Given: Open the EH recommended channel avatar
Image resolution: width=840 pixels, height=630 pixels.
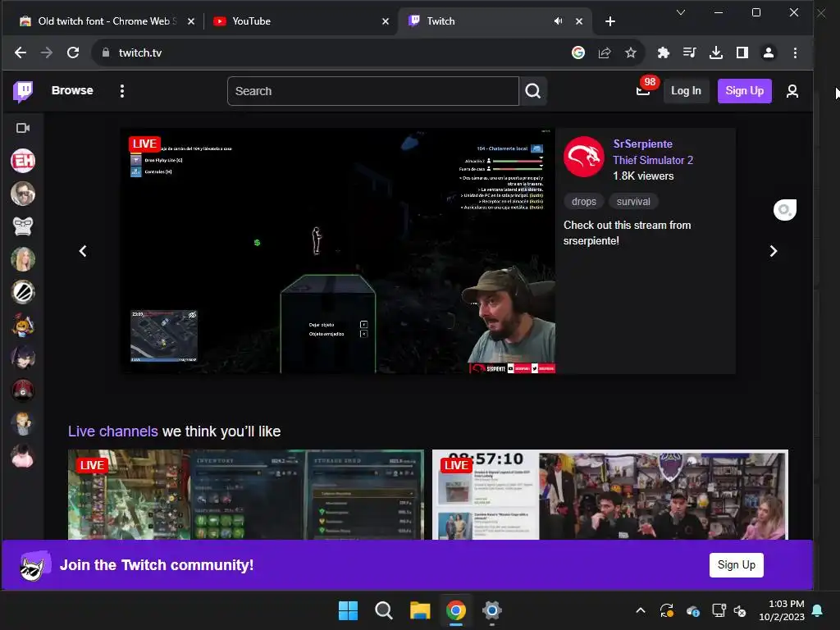Looking at the screenshot, I should click(x=23, y=161).
